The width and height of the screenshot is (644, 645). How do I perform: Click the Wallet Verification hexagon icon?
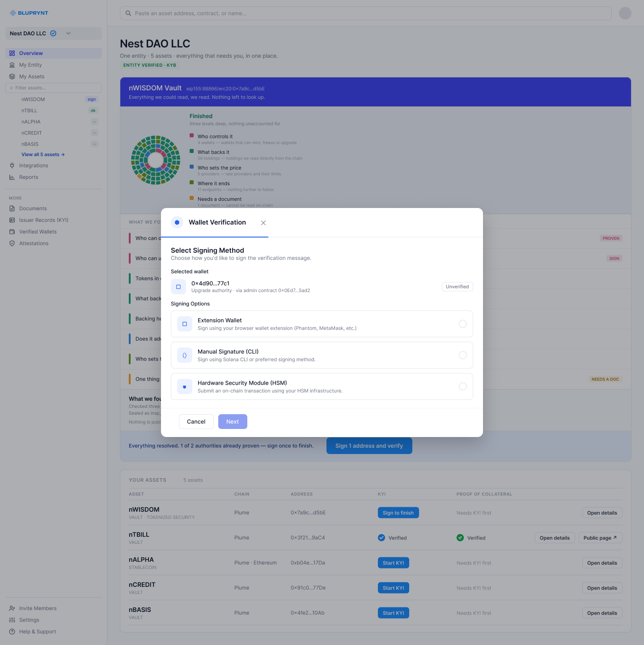pos(177,222)
